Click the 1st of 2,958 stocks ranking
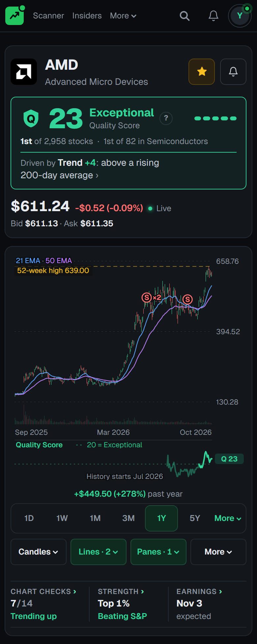The width and height of the screenshot is (257, 644). pos(57,141)
